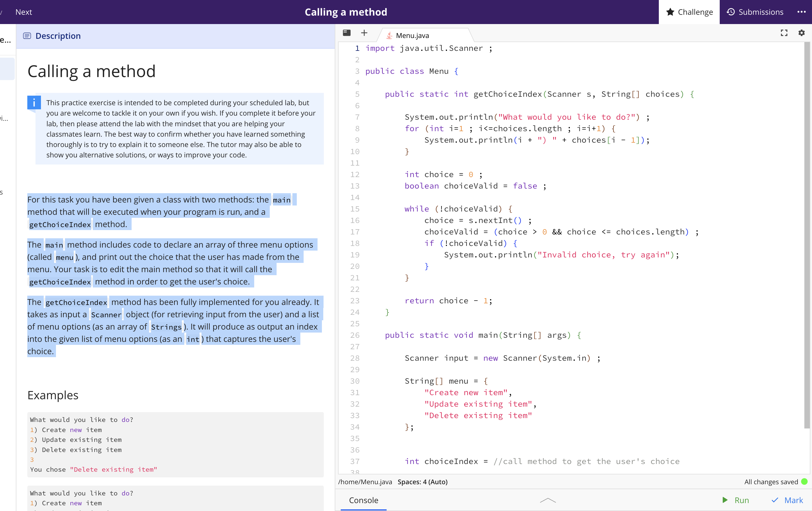
Task: Open the Console tab
Action: click(363, 500)
